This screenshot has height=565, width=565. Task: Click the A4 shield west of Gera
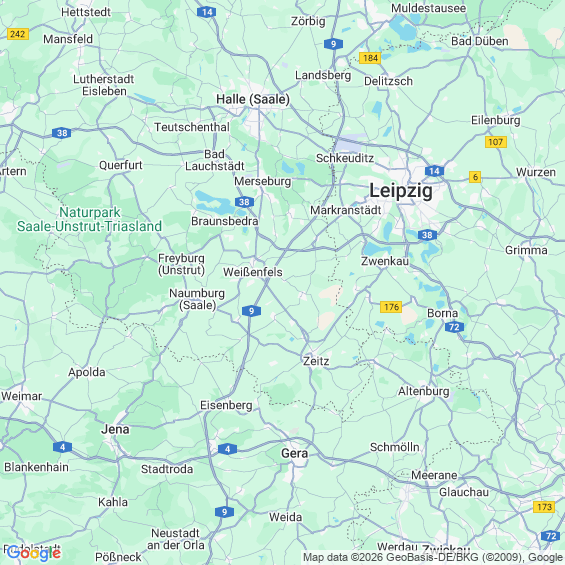[227, 449]
